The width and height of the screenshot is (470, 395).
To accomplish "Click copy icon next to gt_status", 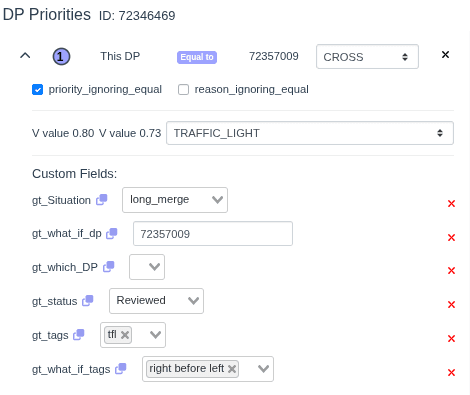I will tap(88, 301).
